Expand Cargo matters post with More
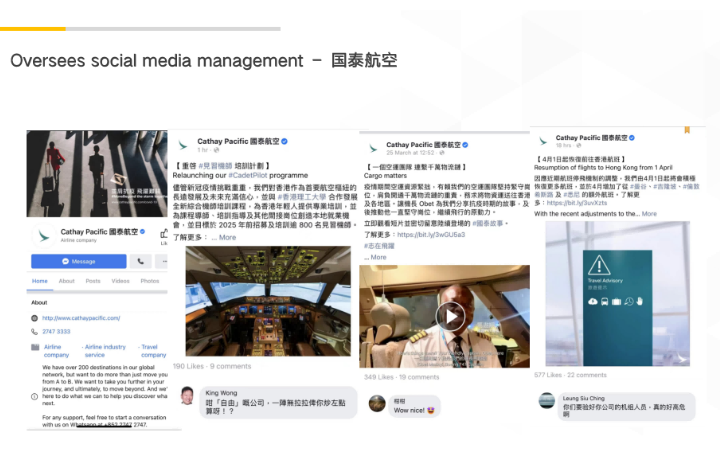This screenshot has height=450, width=720. (378, 258)
